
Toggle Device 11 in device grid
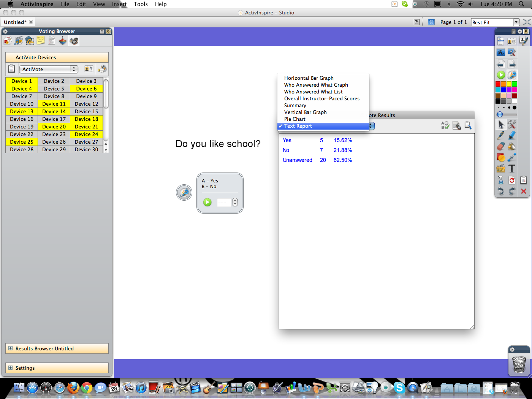click(x=54, y=104)
